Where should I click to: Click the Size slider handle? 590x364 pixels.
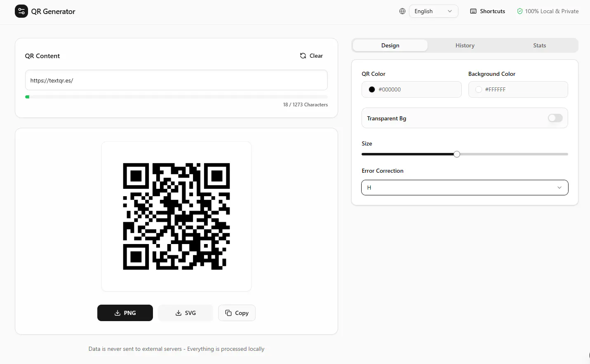pos(457,154)
